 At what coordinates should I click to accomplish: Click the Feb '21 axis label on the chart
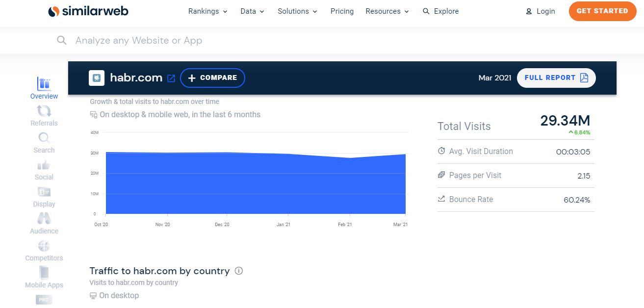[x=345, y=225]
